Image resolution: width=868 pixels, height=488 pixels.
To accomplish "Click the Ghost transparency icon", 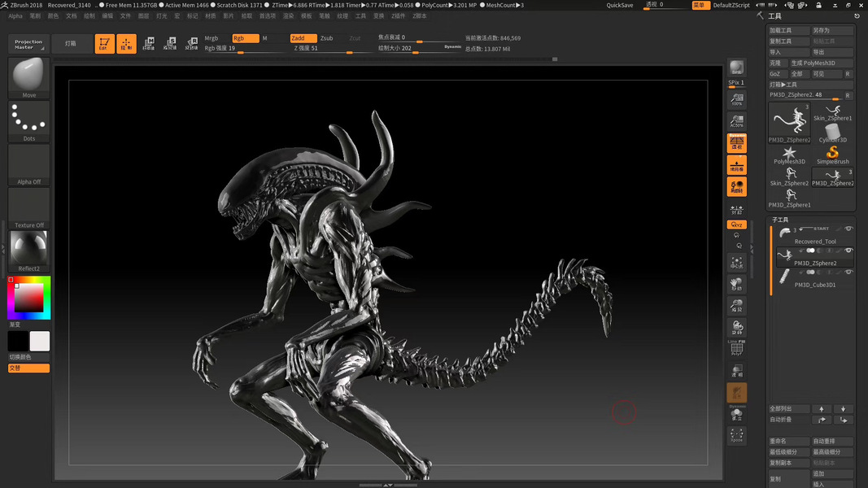I will pos(736,393).
